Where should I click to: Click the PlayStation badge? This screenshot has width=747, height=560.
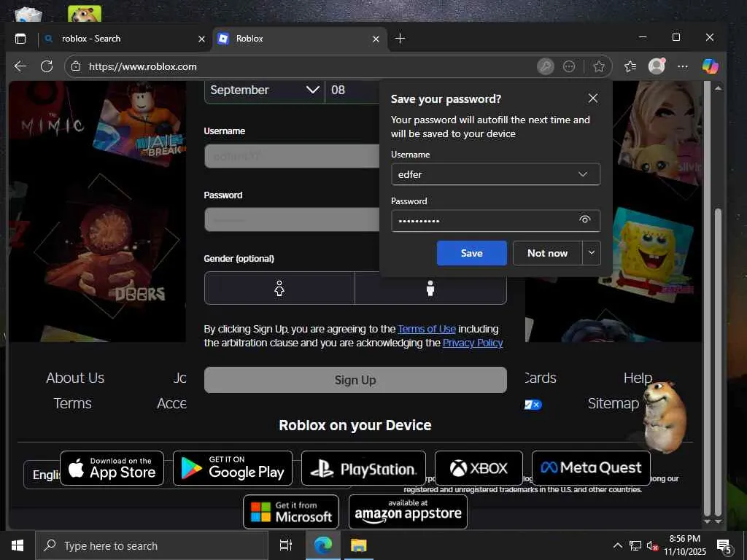[x=363, y=468]
